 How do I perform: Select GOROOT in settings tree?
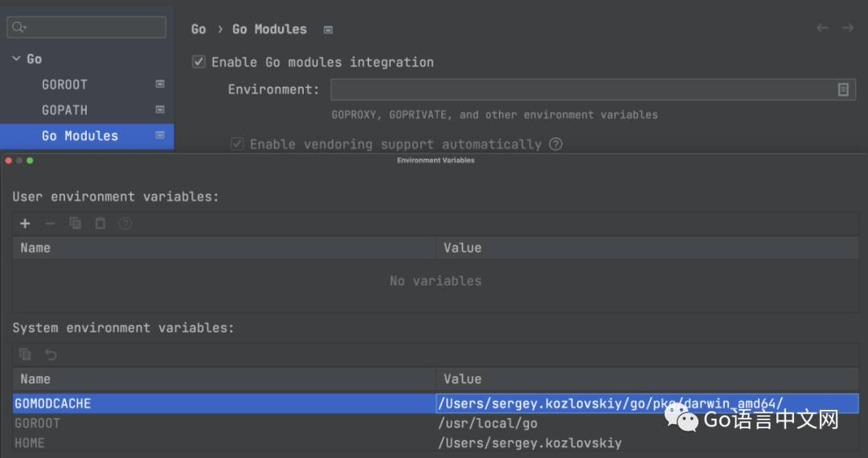[x=64, y=84]
